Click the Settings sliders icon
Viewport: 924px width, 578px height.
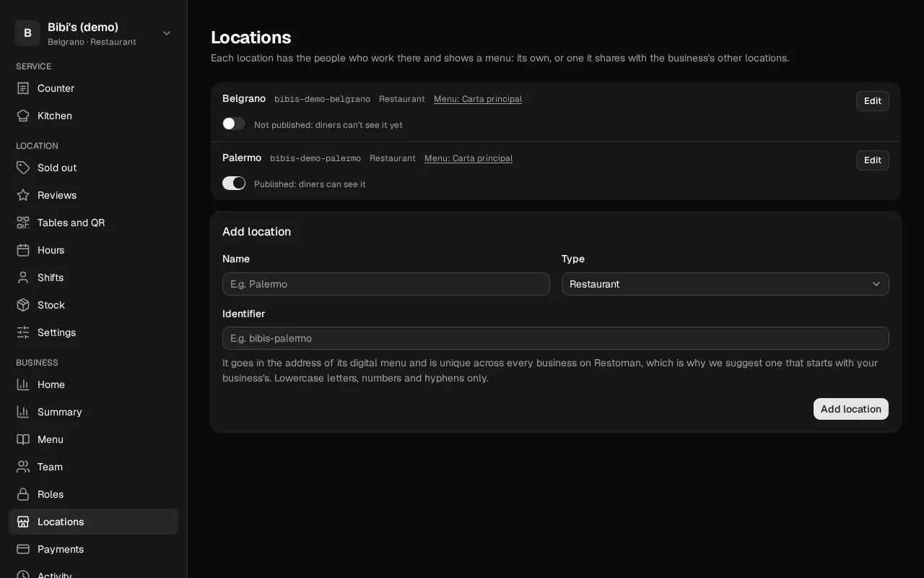[23, 332]
